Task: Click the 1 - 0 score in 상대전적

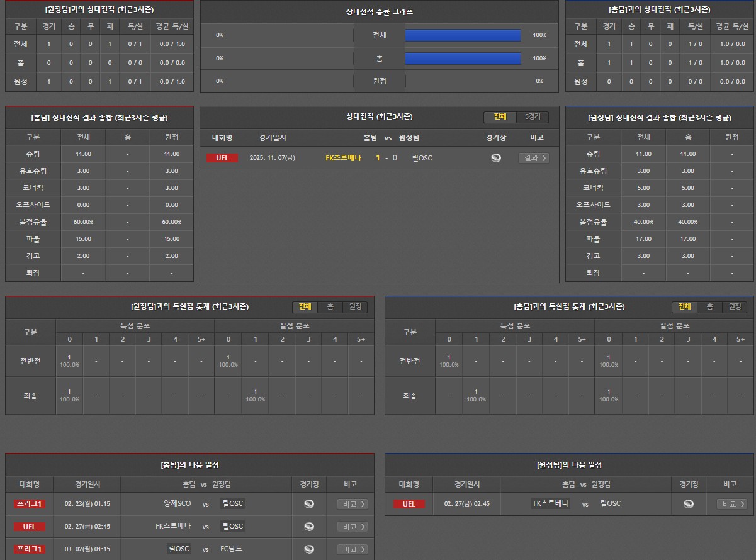Action: pyautogui.click(x=386, y=158)
